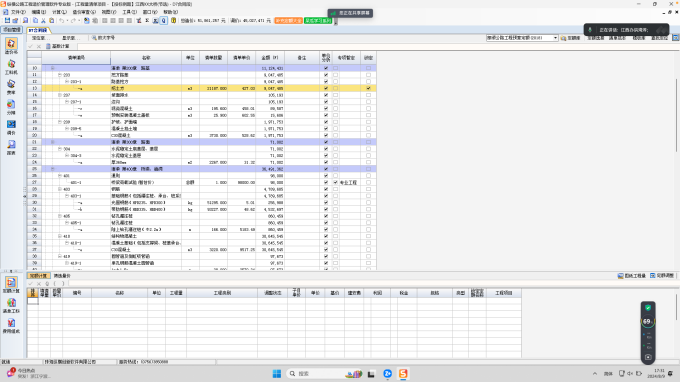Collapse tree node 207-1
Image resolution: width=680 pixels, height=382 pixels.
point(67,102)
